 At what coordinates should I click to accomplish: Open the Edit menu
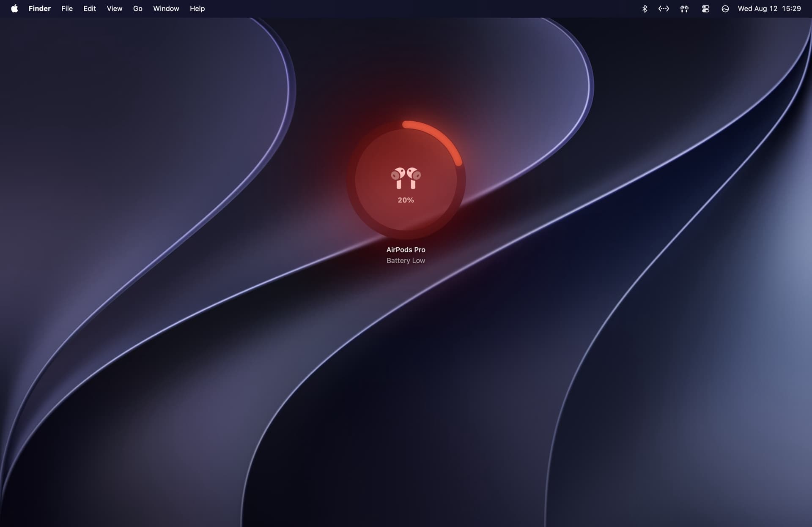coord(90,8)
